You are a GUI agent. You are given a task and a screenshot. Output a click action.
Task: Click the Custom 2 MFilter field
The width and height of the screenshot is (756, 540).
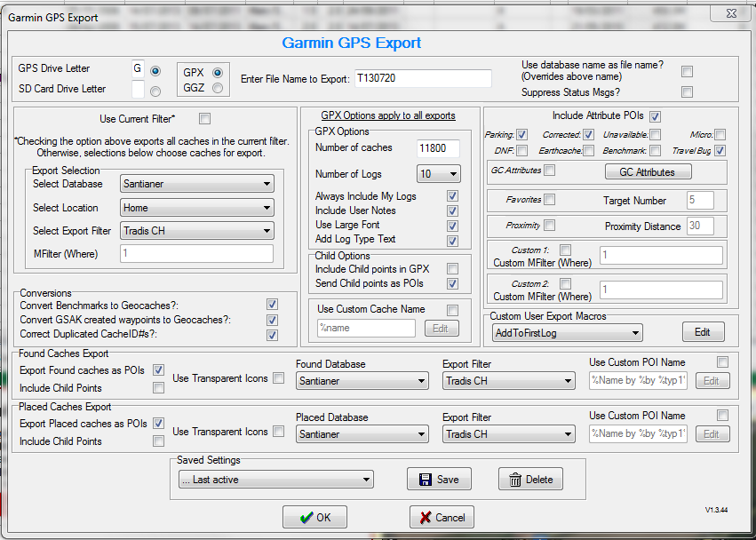(x=661, y=290)
